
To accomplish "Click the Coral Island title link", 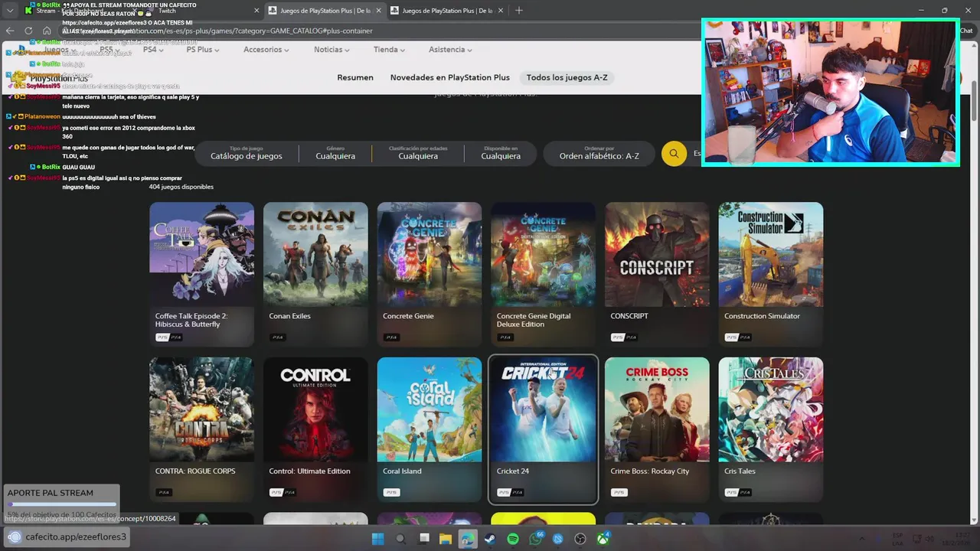I will [402, 471].
